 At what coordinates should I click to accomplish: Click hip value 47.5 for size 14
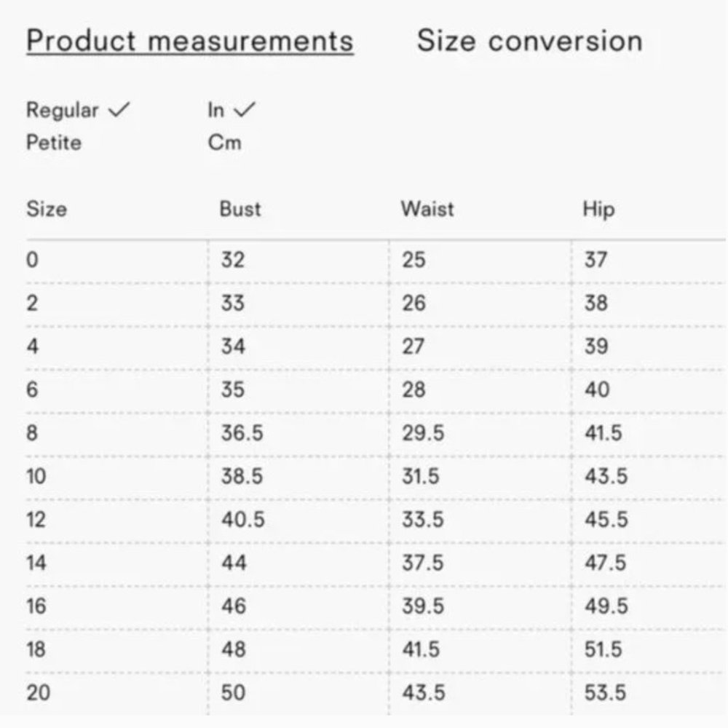(x=606, y=563)
